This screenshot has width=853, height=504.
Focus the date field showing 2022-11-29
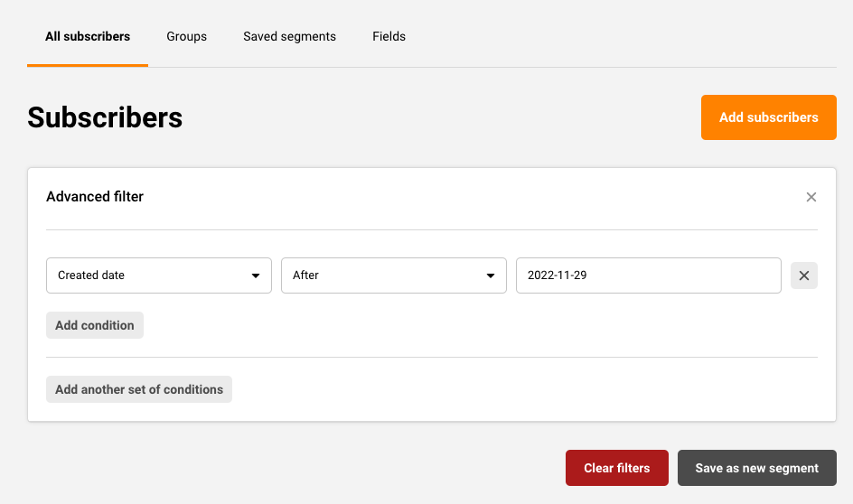pyautogui.click(x=648, y=275)
